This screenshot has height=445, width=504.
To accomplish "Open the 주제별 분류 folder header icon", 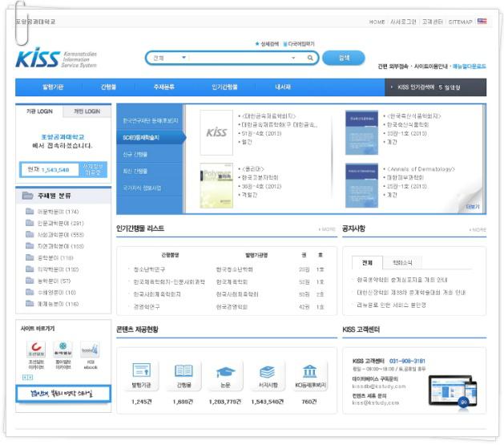I will (x=27, y=196).
